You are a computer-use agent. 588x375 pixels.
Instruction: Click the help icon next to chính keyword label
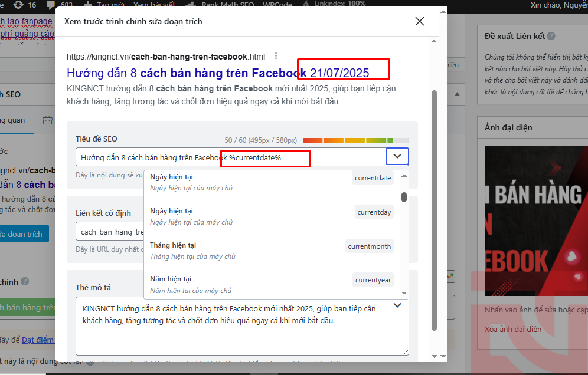[25, 281]
